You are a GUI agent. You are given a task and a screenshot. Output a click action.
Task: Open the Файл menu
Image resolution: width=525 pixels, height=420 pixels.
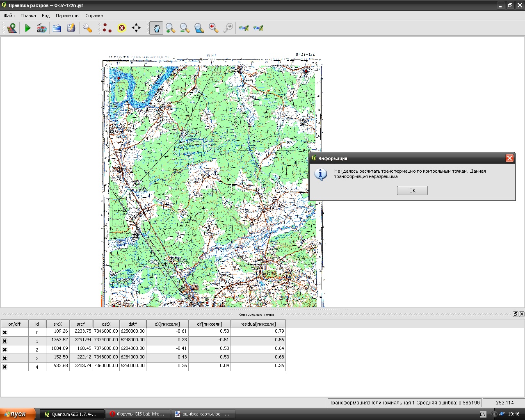click(x=9, y=16)
